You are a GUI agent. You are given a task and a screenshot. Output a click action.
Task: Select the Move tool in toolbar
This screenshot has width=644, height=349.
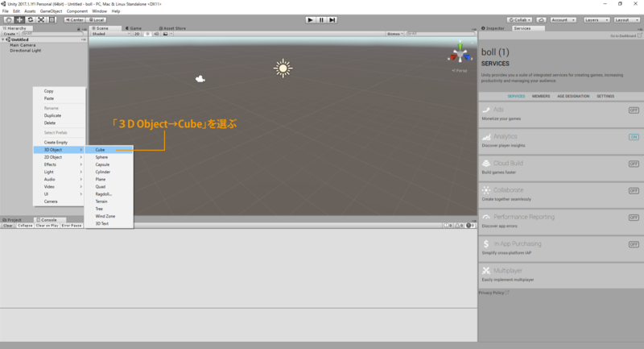pos(19,19)
